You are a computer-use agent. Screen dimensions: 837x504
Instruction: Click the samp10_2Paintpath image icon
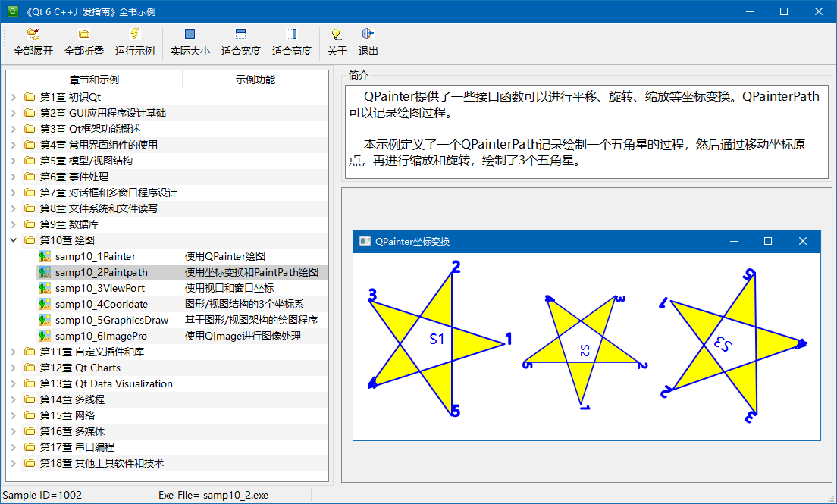(45, 272)
